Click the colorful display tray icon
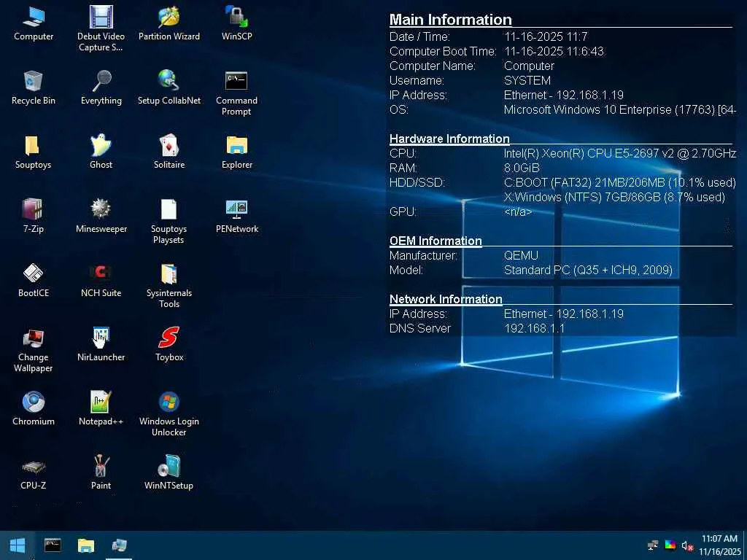The image size is (747, 560). [x=670, y=545]
